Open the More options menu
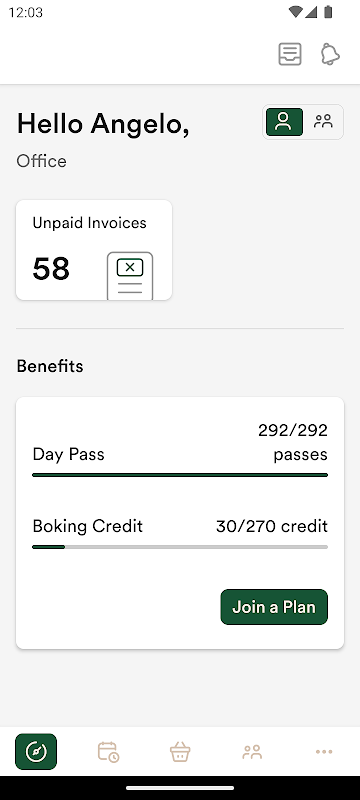Viewport: 360px width, 800px height. [x=324, y=752]
